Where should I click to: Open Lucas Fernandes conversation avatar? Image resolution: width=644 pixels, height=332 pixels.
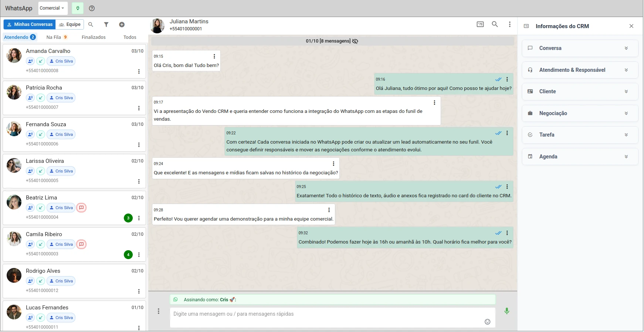click(14, 312)
